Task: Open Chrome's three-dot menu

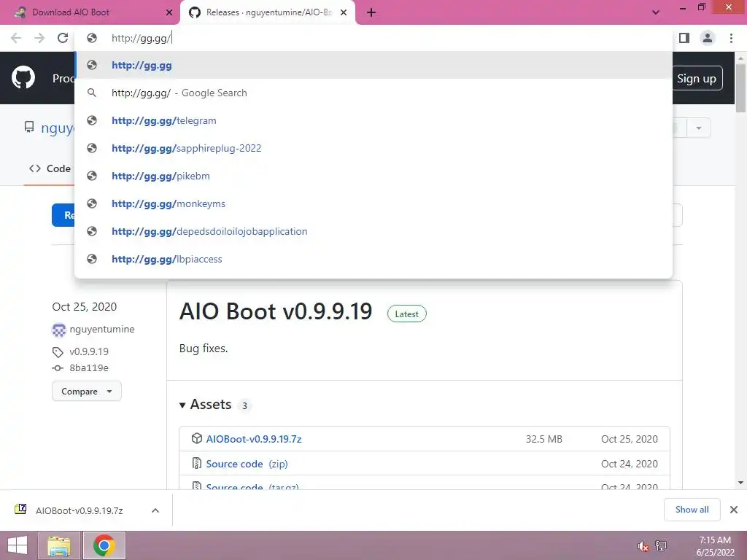Action: coord(731,38)
